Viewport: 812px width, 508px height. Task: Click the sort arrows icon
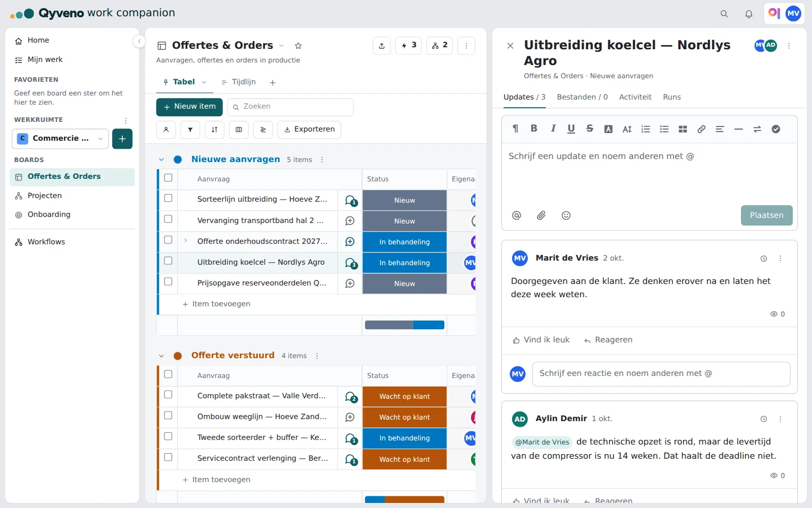(x=215, y=130)
